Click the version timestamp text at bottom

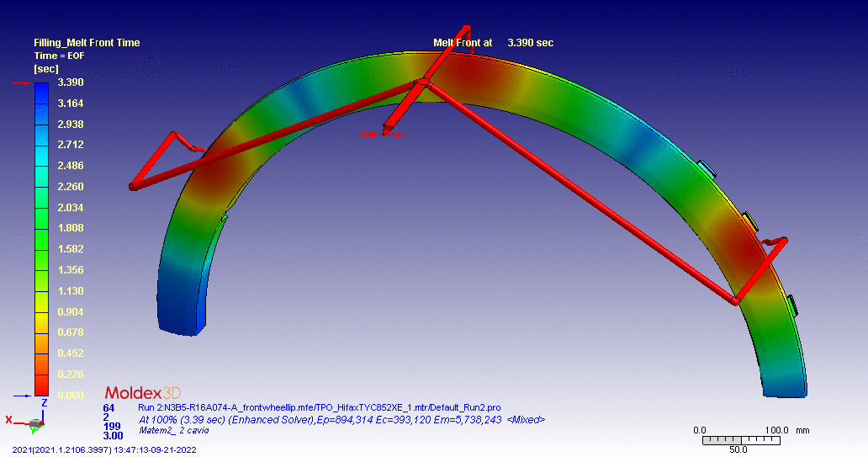[x=103, y=449]
